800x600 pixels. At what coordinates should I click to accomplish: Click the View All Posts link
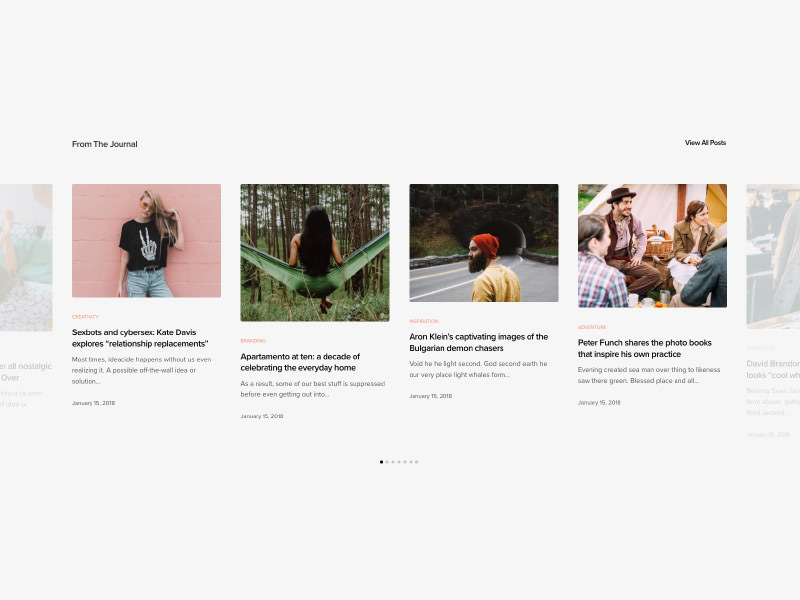[705, 143]
